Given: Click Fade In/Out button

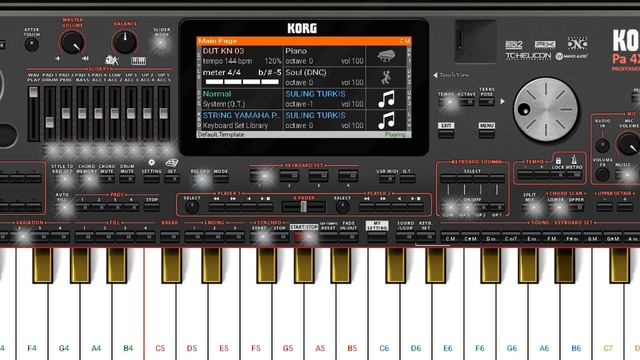Looking at the screenshot, I should tap(348, 236).
